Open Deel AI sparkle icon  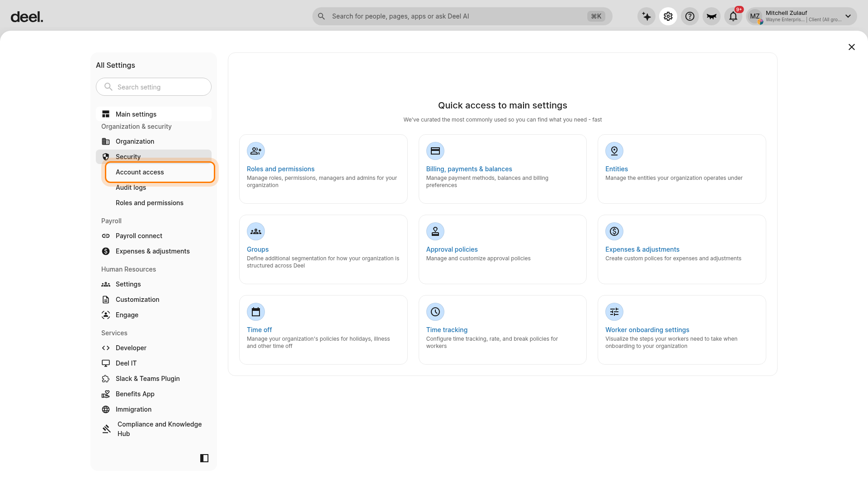click(x=646, y=16)
